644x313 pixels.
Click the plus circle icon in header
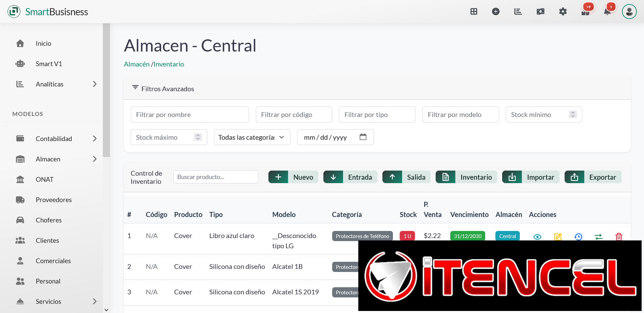click(496, 12)
